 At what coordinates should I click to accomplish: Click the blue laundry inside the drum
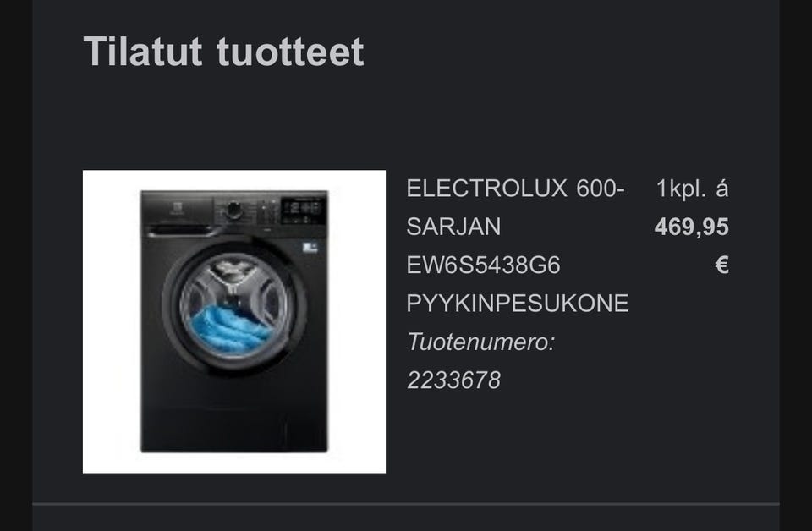point(230,330)
